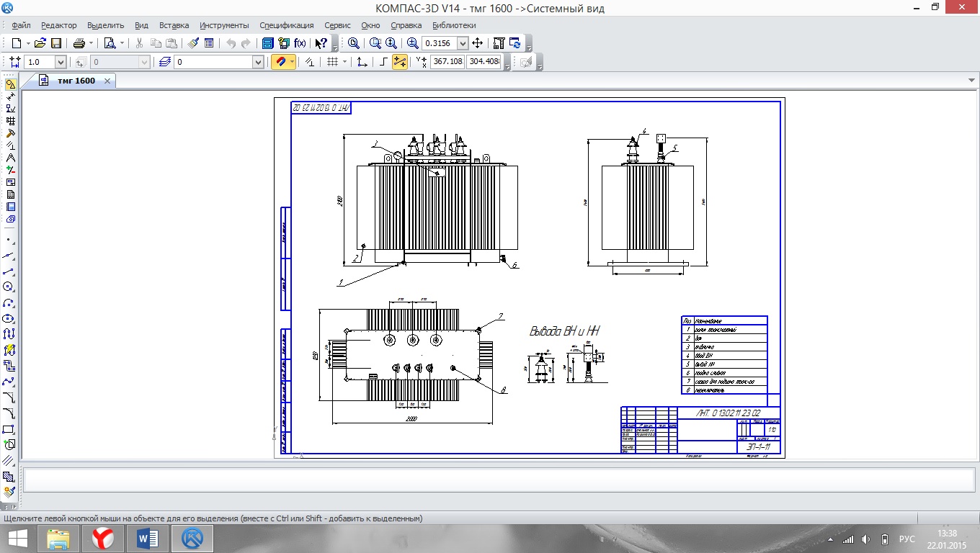Screen dimensions: 980x553
Task: Expand the Print options arrow
Action: (x=91, y=43)
